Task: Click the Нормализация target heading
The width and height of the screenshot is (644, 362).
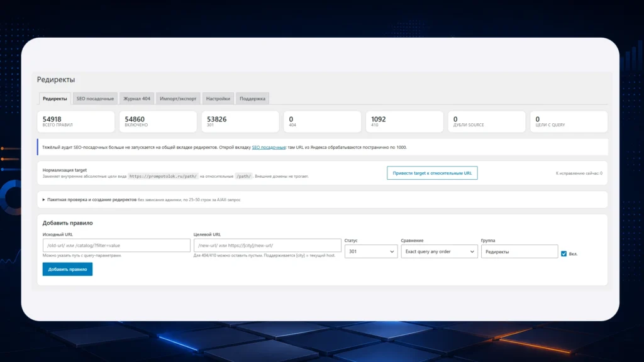Action: [x=65, y=170]
